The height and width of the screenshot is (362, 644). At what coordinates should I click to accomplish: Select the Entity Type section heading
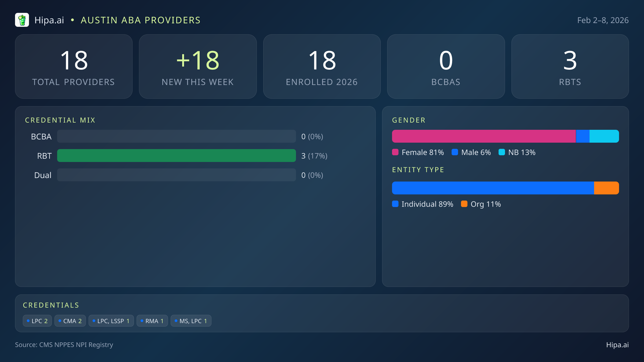coord(418,169)
